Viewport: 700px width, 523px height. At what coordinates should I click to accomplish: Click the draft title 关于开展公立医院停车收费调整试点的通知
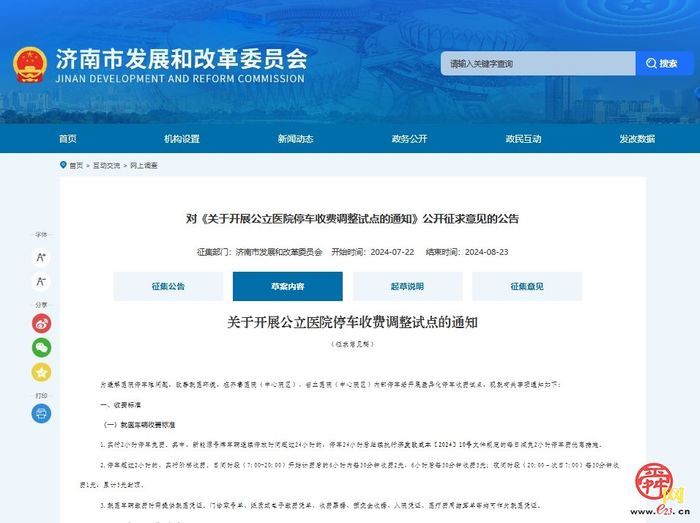352,322
